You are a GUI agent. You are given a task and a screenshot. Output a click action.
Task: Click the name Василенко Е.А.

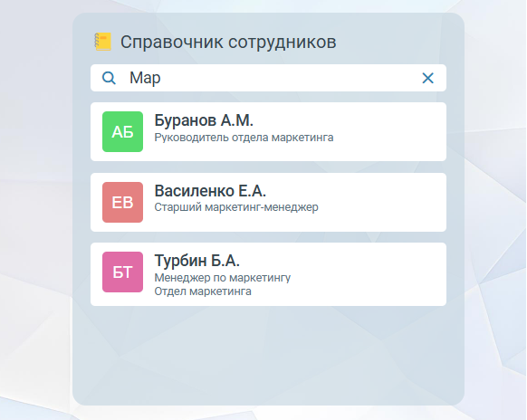(210, 191)
